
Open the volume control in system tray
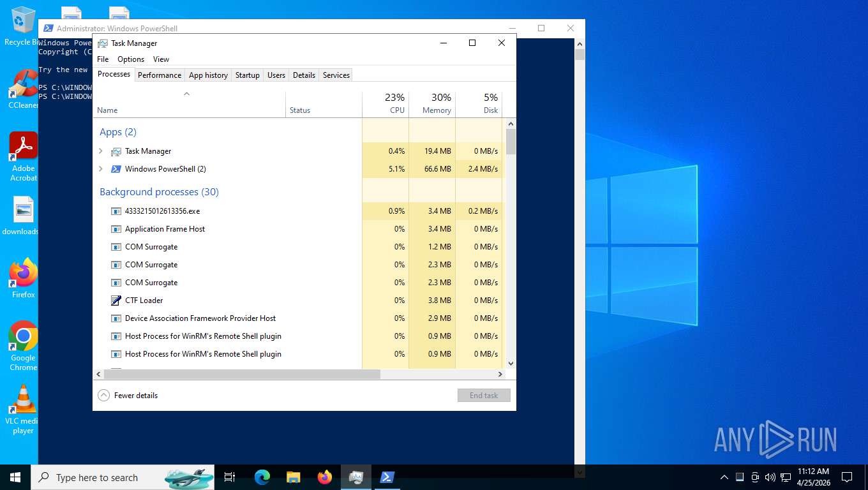[x=770, y=477]
